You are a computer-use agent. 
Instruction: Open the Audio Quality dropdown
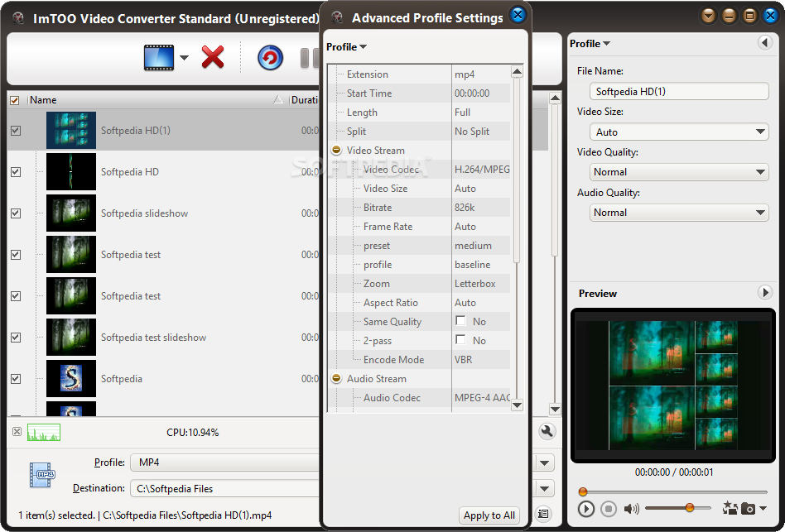(679, 213)
